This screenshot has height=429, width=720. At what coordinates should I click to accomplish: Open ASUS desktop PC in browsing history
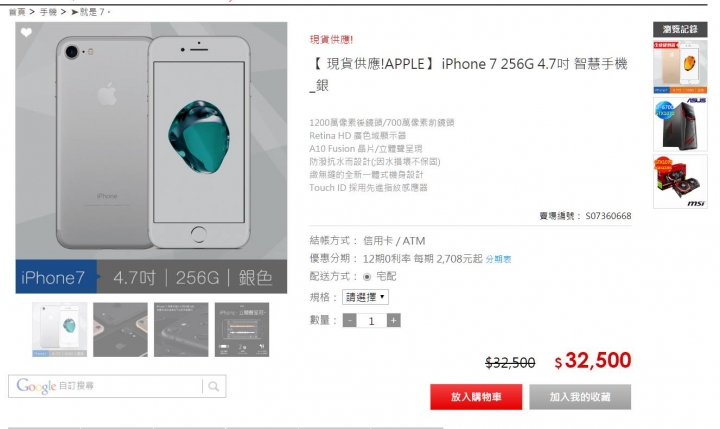tap(680, 124)
